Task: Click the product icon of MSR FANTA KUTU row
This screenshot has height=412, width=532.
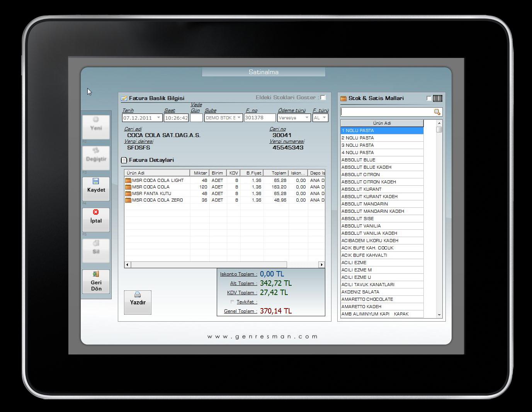Action: pos(128,193)
